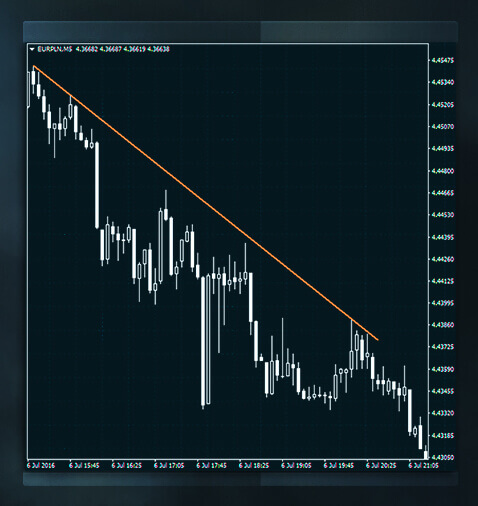Click the 6 Jul 15:45 time label
The width and height of the screenshot is (478, 506).
click(x=84, y=465)
